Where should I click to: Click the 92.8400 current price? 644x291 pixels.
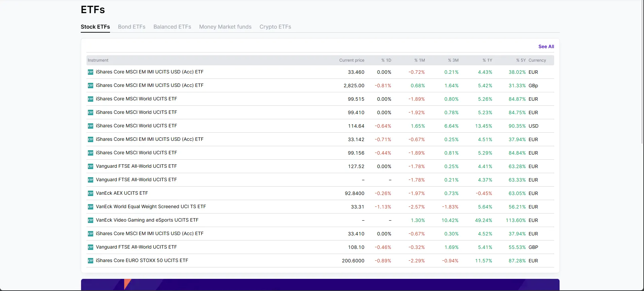[355, 193]
